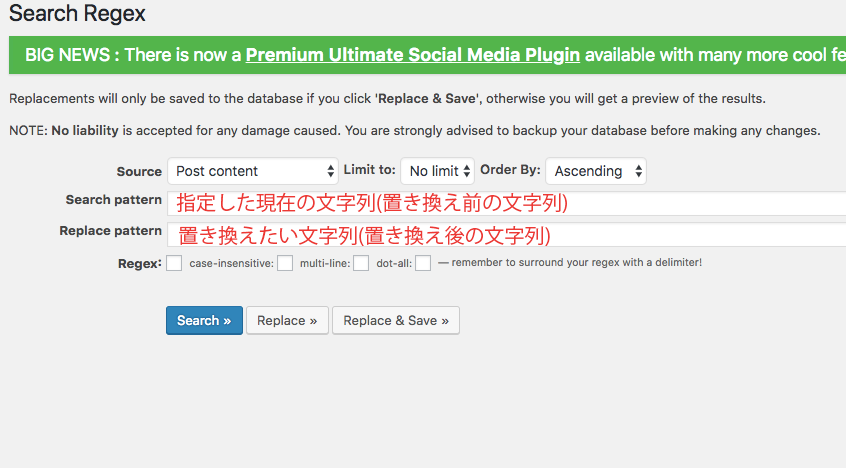Open the Source dropdown menu

pyautogui.click(x=252, y=171)
